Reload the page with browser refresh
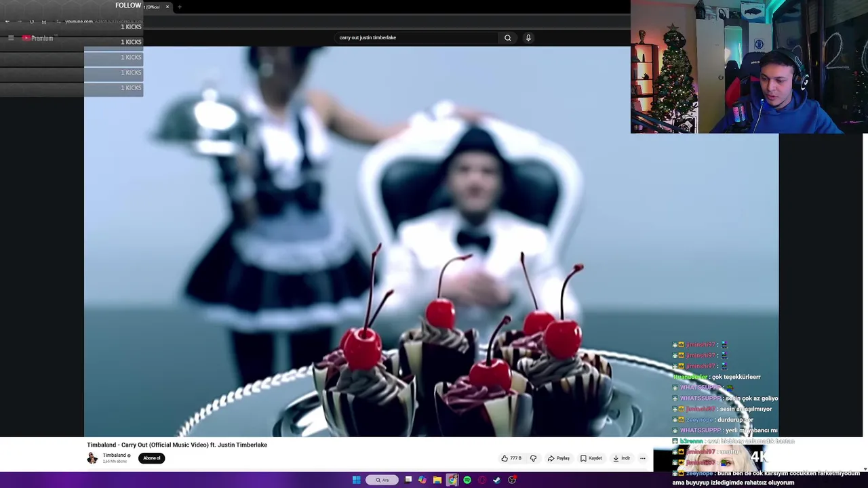Viewport: 868px width, 488px height. point(32,22)
